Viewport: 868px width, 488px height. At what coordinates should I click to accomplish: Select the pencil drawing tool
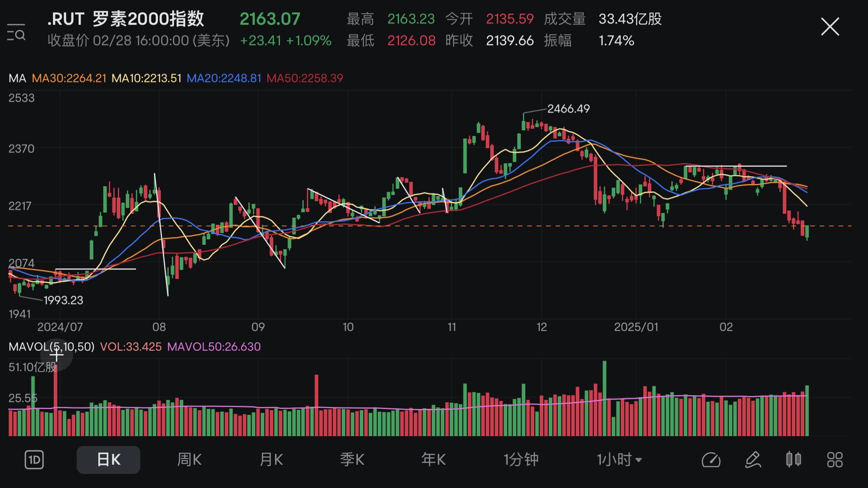coord(753,460)
